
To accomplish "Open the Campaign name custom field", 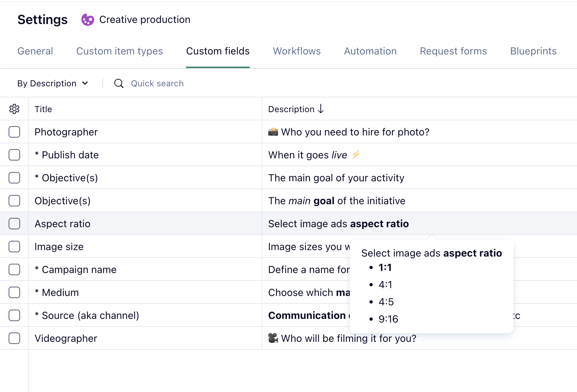I will coord(79,269).
